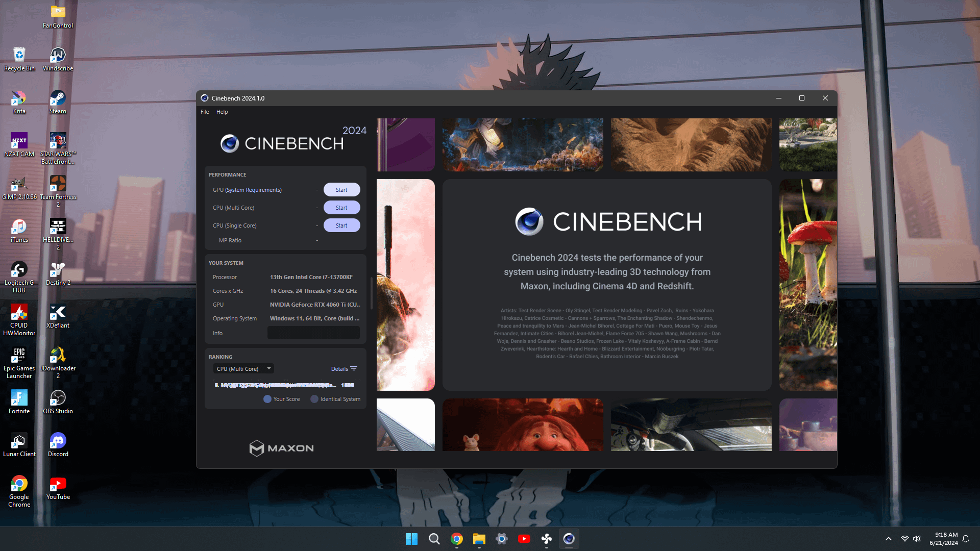Open the CPU (Multi Core) ranking dropdown
Viewport: 980px width, 551px height.
(x=243, y=369)
